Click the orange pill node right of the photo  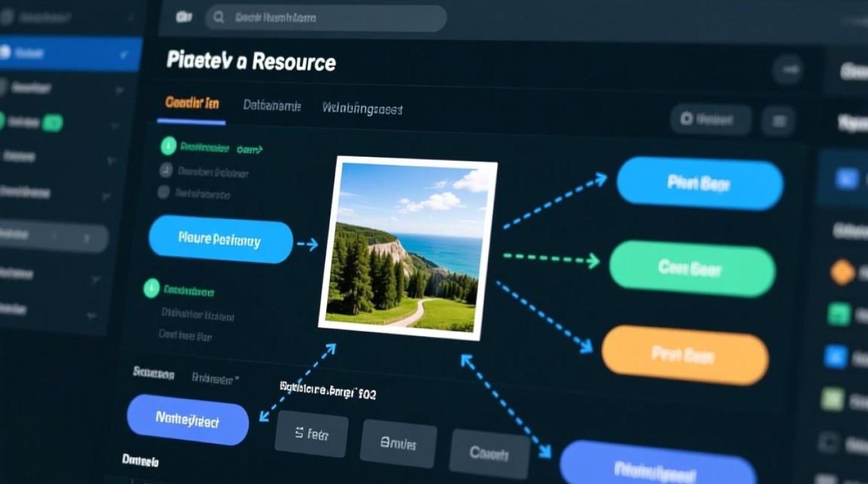point(685,354)
